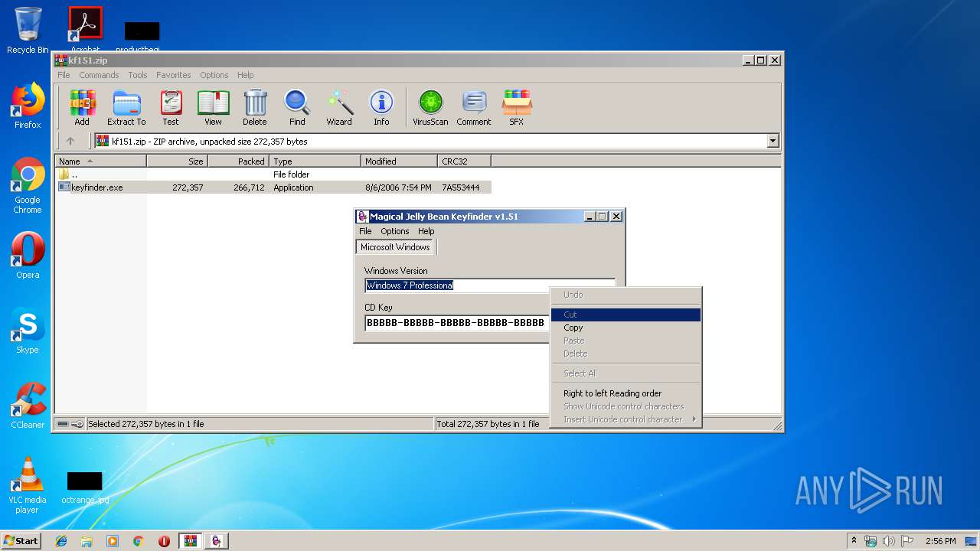Open Google Chrome desktop shortcut
Screen dimensions: 980x551
coord(28,185)
